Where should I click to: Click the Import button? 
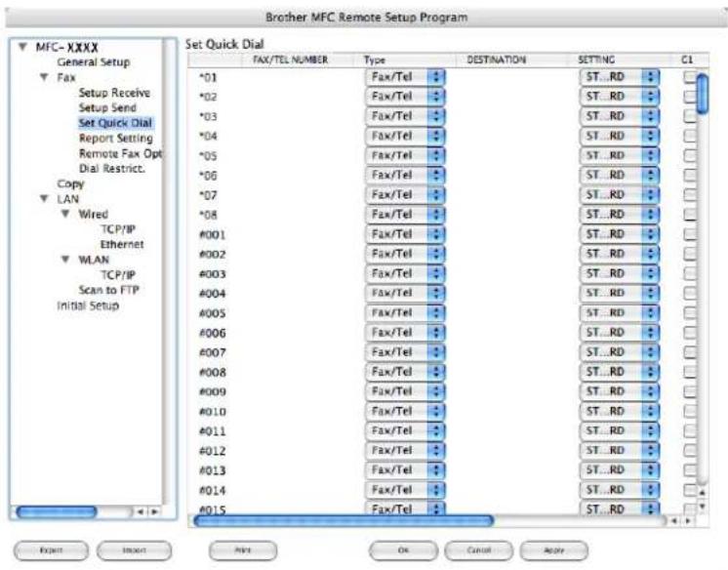(x=134, y=550)
